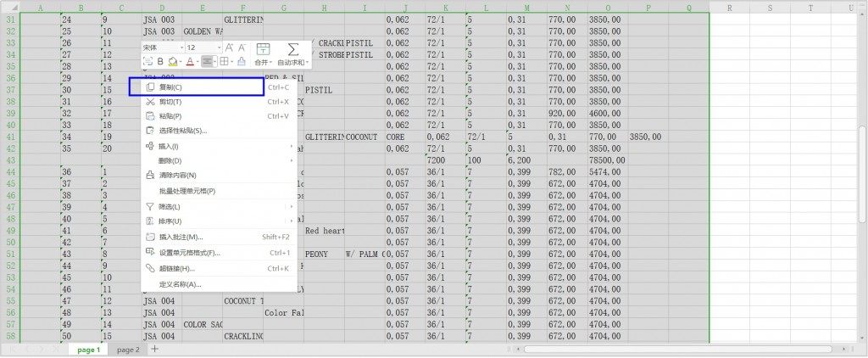Expand font color options arrow
868x358 pixels.
click(197, 62)
